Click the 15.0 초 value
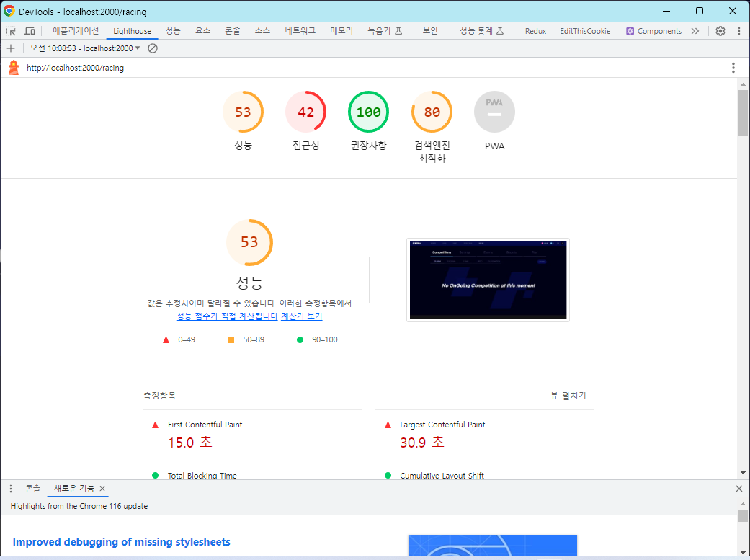 (190, 443)
